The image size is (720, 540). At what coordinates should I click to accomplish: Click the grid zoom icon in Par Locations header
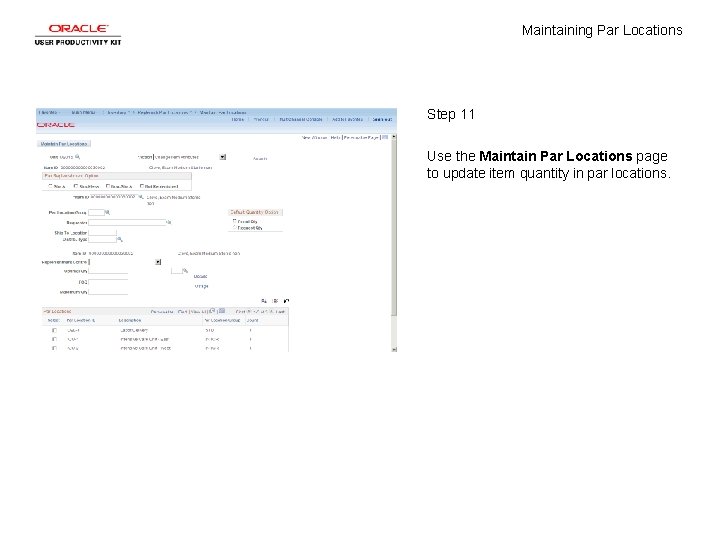212,311
